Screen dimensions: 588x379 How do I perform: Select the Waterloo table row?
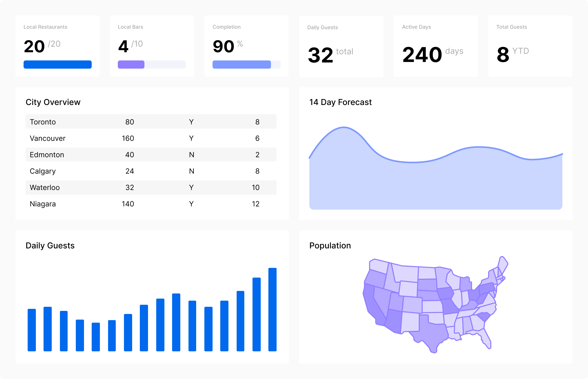151,187
